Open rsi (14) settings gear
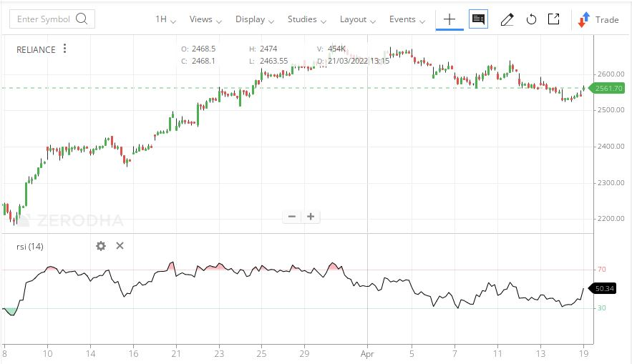 (x=101, y=246)
